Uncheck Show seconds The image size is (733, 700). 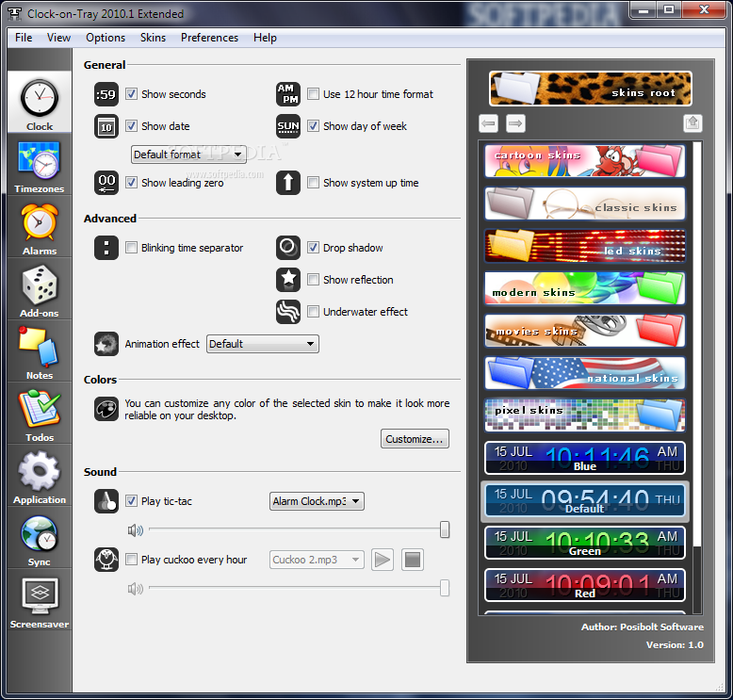pos(131,94)
